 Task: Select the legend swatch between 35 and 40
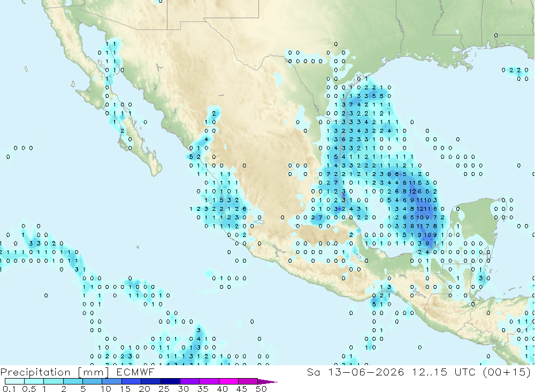[x=209, y=381]
